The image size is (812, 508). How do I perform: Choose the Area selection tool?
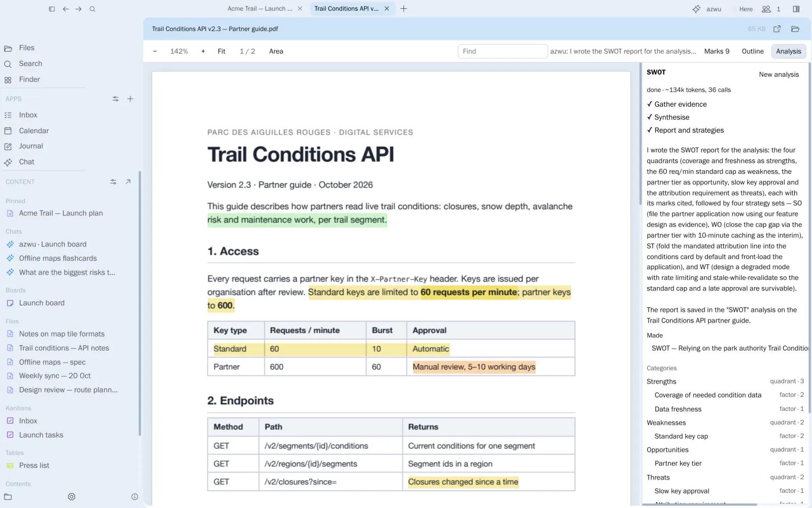(x=276, y=51)
